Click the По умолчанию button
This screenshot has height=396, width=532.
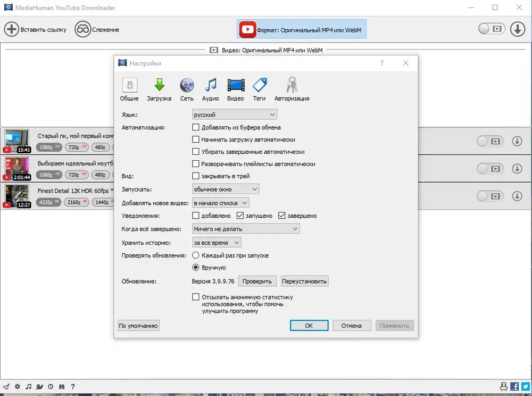tap(138, 326)
